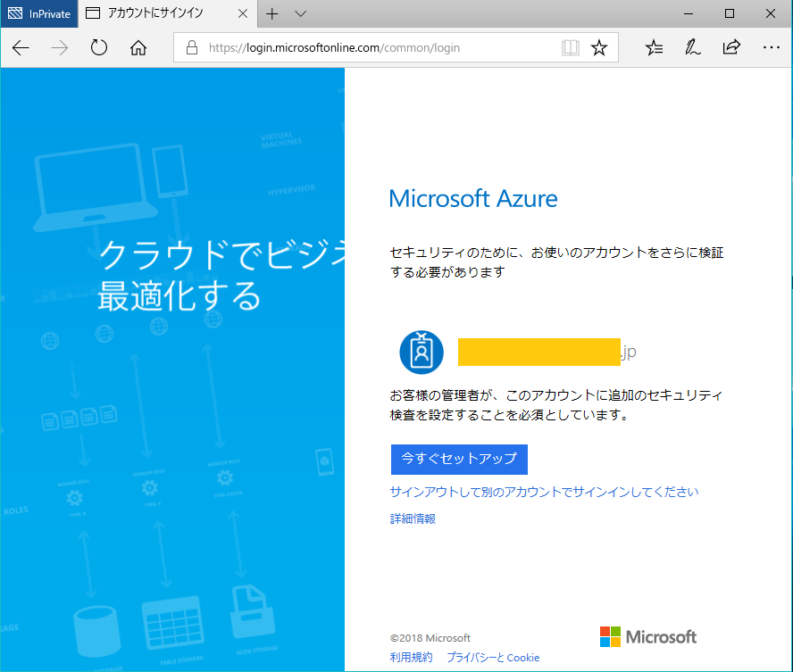Viewport: 793px width, 672px height.
Task: Click the account avatar badge icon
Action: tap(421, 352)
